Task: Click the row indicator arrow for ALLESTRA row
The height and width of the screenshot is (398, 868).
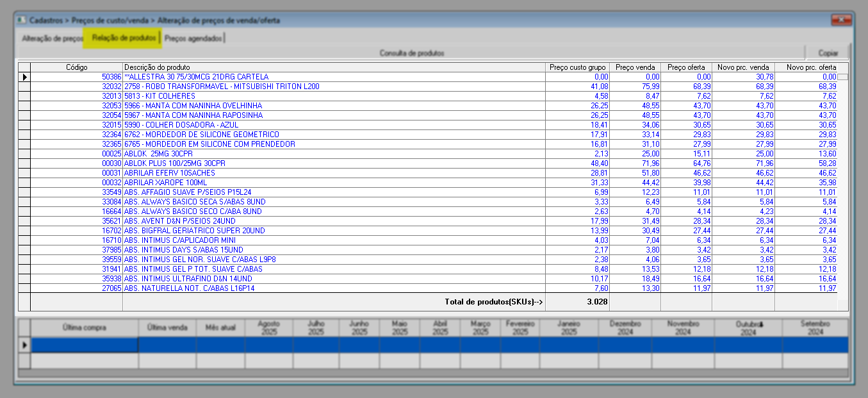Action: pyautogui.click(x=24, y=77)
